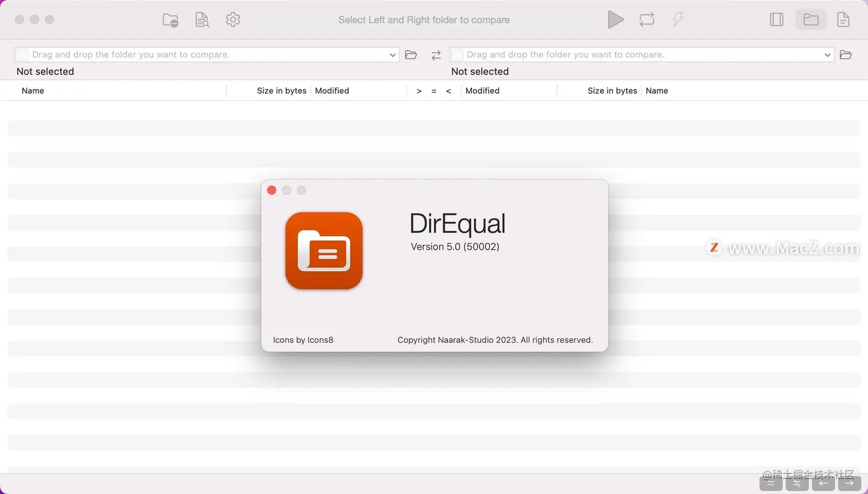This screenshot has width=868, height=494.
Task: Click the Icons by Icons8 text
Action: pos(303,340)
